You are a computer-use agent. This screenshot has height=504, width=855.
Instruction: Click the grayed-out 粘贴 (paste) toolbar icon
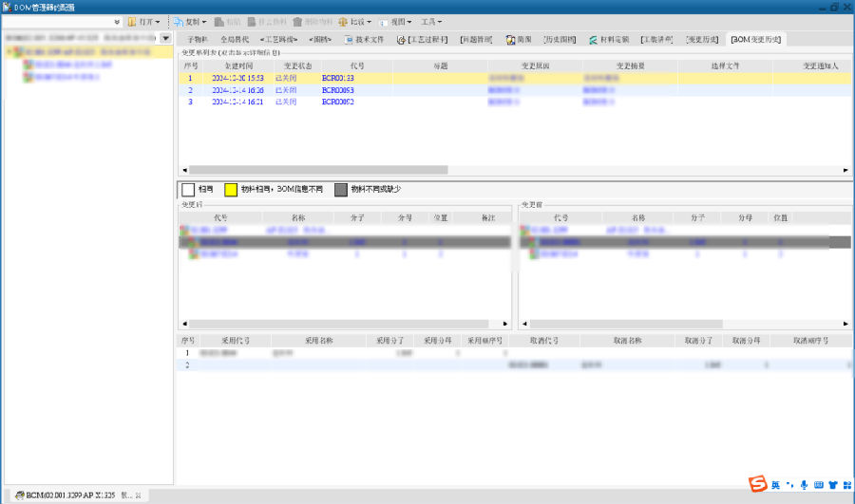point(219,22)
